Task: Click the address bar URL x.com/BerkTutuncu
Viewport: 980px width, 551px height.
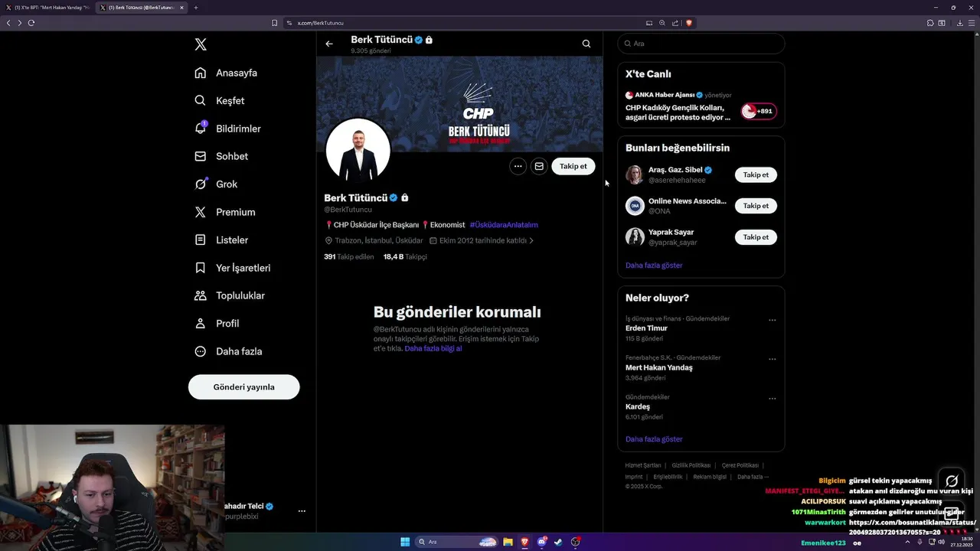Action: click(x=321, y=23)
